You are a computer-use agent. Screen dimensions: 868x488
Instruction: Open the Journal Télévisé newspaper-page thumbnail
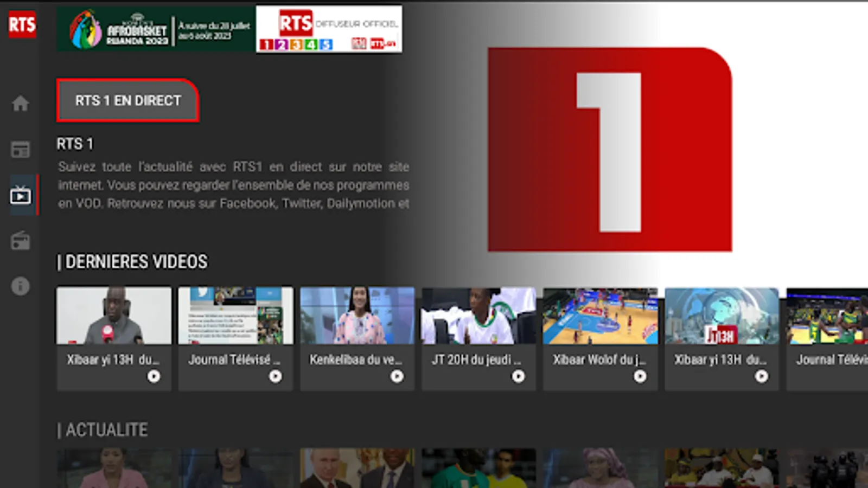point(235,316)
